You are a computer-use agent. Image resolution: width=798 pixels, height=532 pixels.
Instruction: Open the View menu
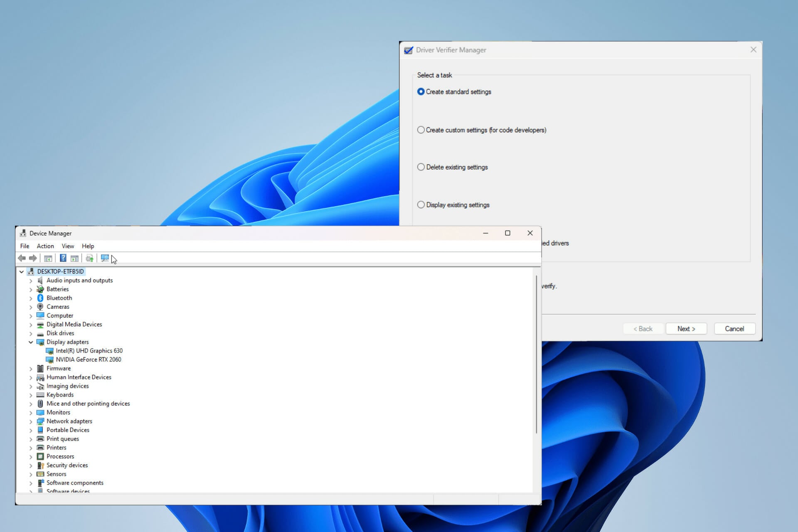pyautogui.click(x=68, y=246)
